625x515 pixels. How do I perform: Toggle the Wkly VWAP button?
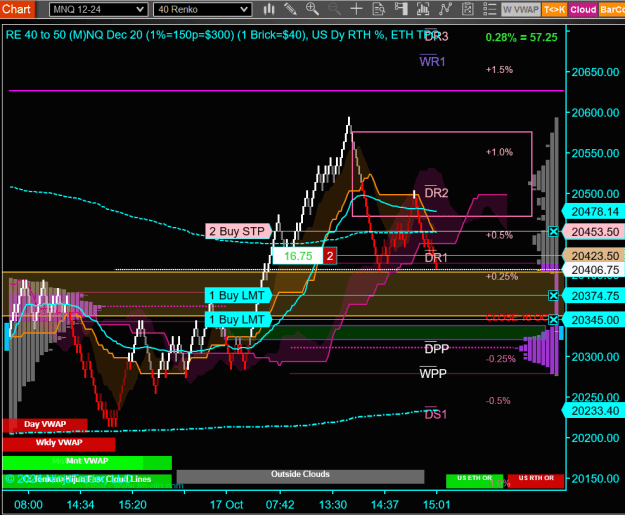coord(59,443)
